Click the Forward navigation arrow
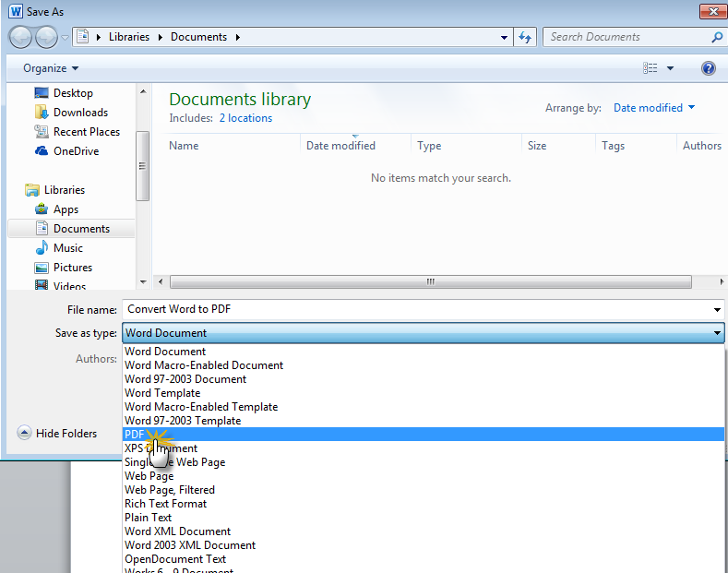This screenshot has height=573, width=728. [x=46, y=37]
